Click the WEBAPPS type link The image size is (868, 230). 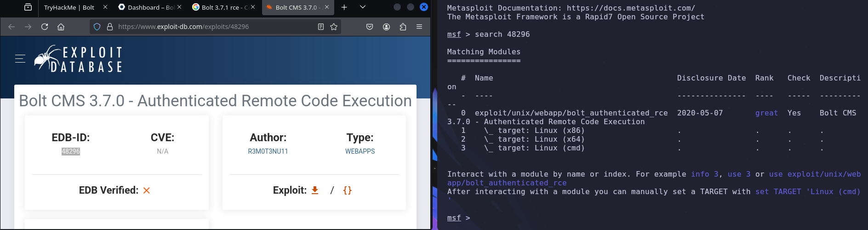[x=360, y=151]
